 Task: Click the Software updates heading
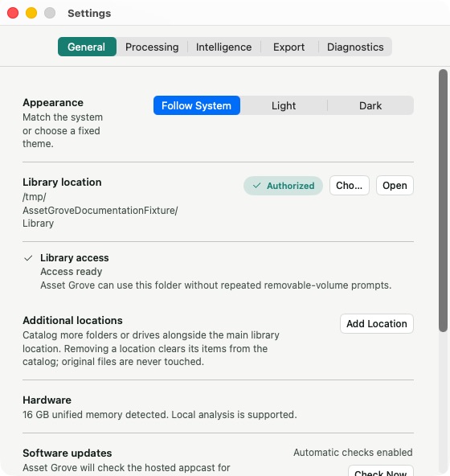tap(67, 453)
